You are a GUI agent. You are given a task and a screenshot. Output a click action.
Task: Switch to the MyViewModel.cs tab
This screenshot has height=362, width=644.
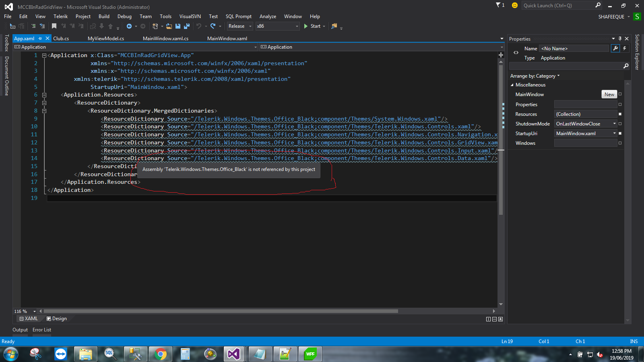click(x=106, y=39)
